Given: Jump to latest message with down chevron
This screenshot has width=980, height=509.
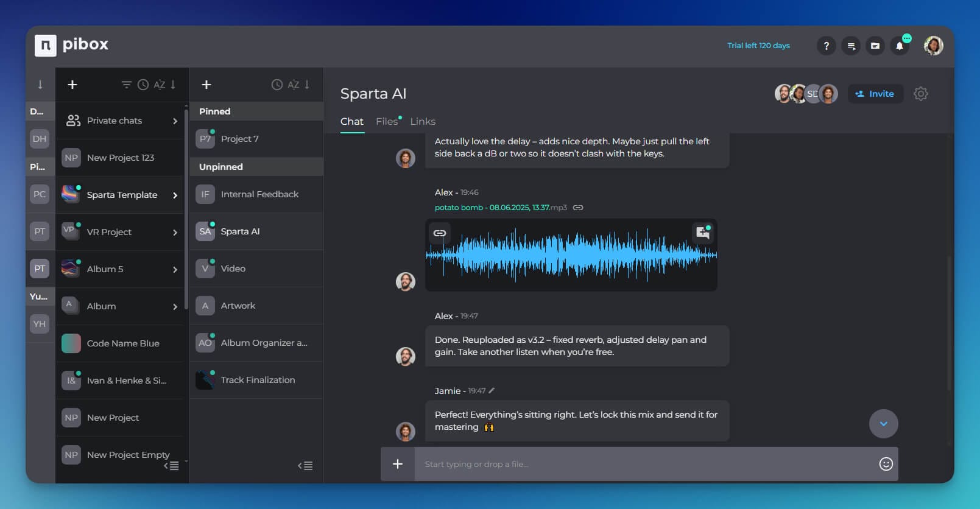Looking at the screenshot, I should point(883,424).
